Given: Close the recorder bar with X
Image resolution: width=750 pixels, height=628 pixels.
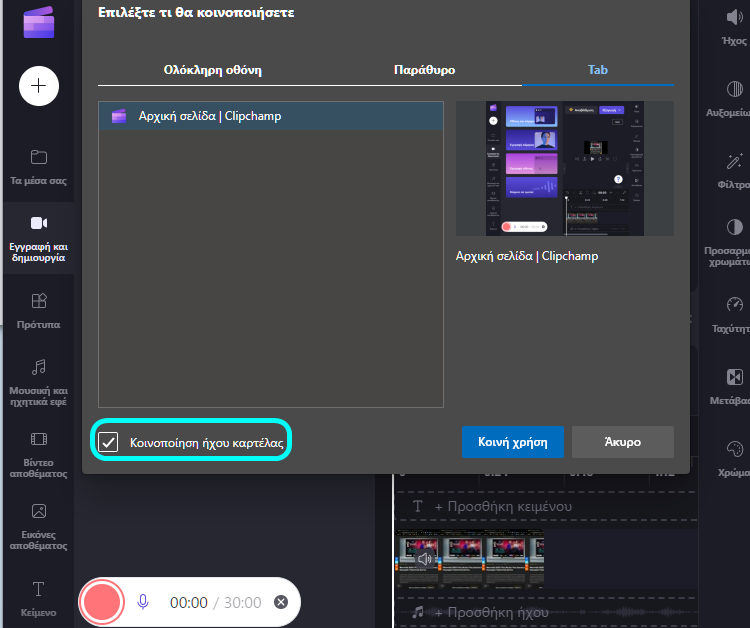Looking at the screenshot, I should [281, 602].
